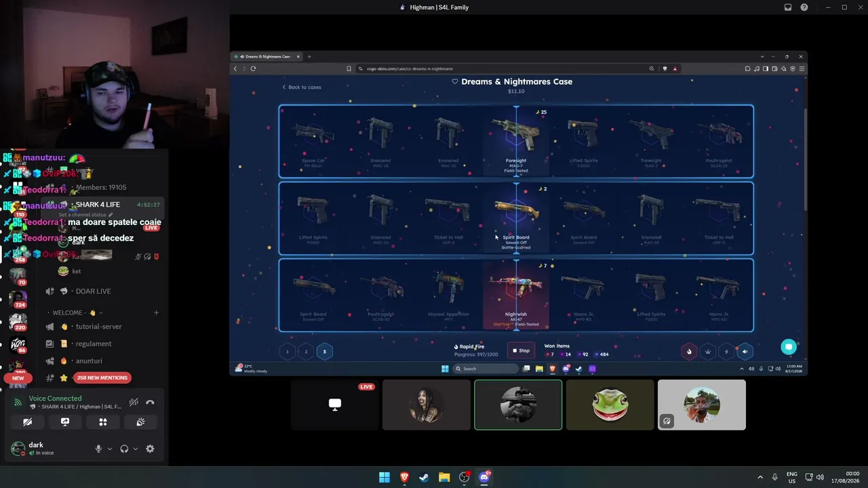Reload the shared browser page
Viewport: 868px width, 488px height.
tap(253, 68)
